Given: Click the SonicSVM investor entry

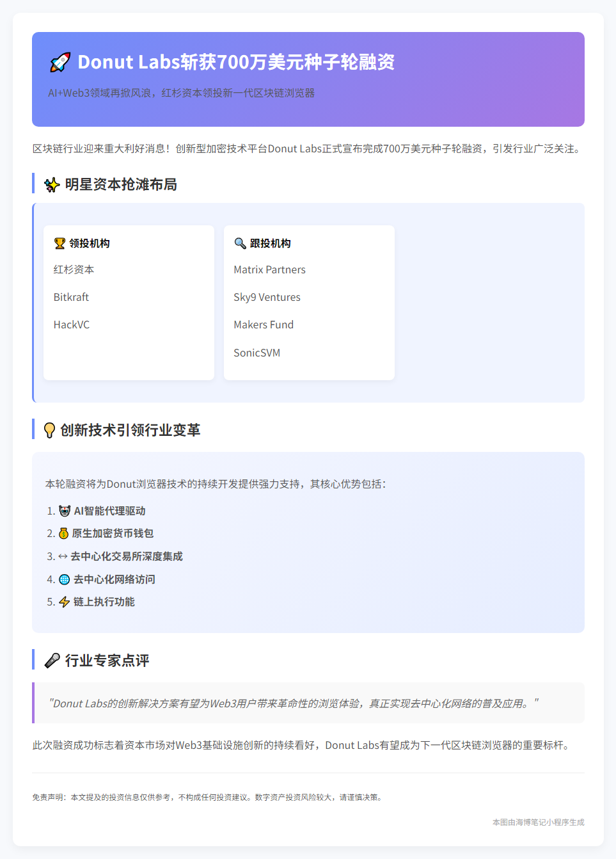Looking at the screenshot, I should [x=257, y=353].
